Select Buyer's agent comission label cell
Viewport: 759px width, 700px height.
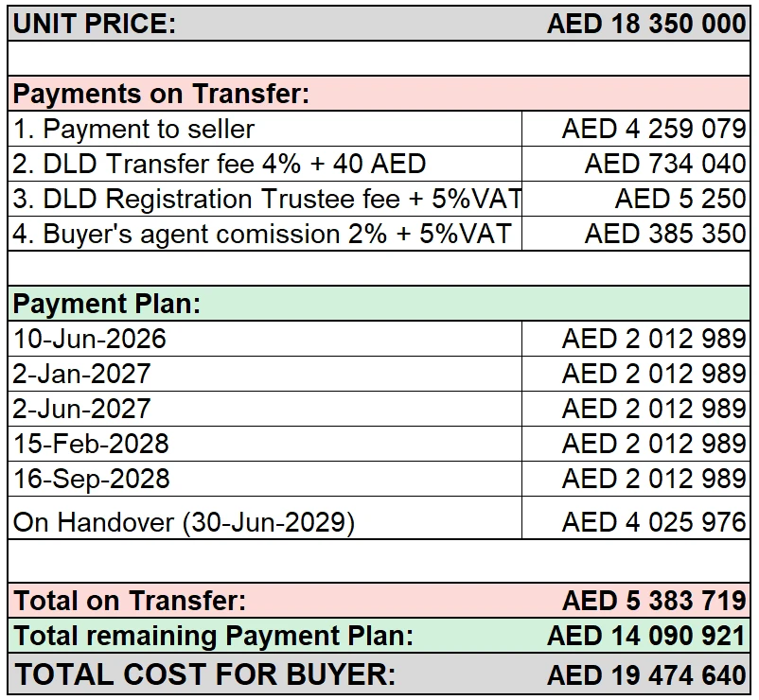pos(265,234)
